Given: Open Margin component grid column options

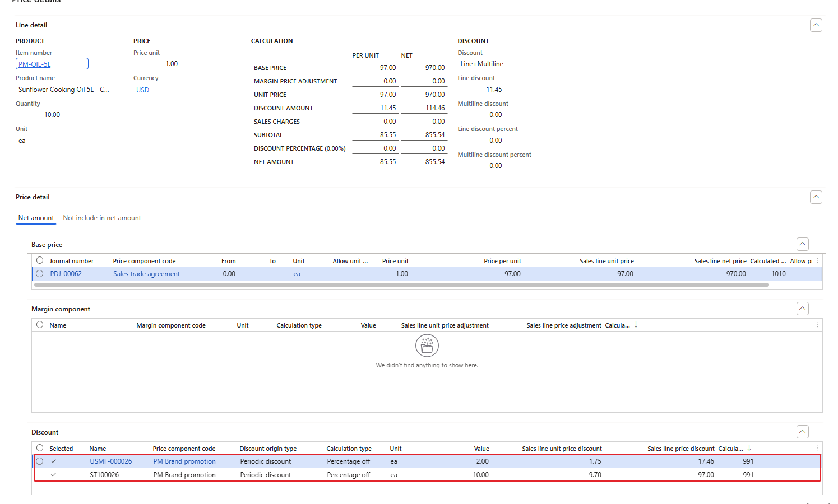Looking at the screenshot, I should (817, 325).
